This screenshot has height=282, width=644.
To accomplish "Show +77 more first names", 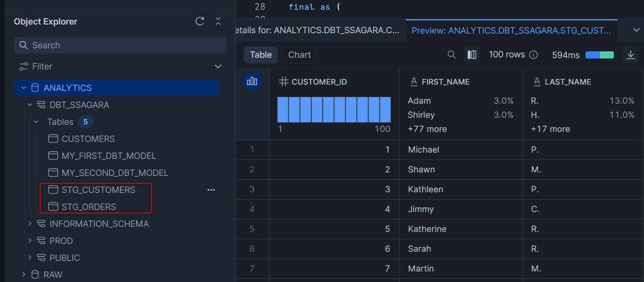I will [427, 129].
